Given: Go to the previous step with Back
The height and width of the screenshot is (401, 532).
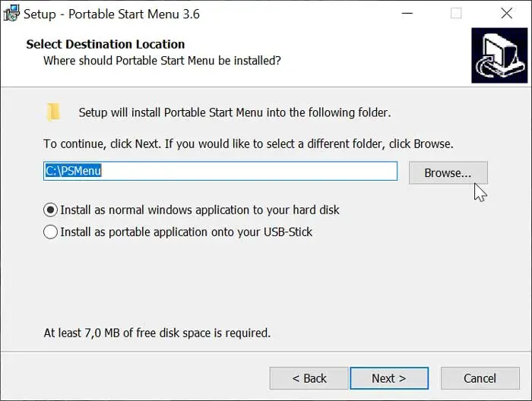Looking at the screenshot, I should (309, 378).
